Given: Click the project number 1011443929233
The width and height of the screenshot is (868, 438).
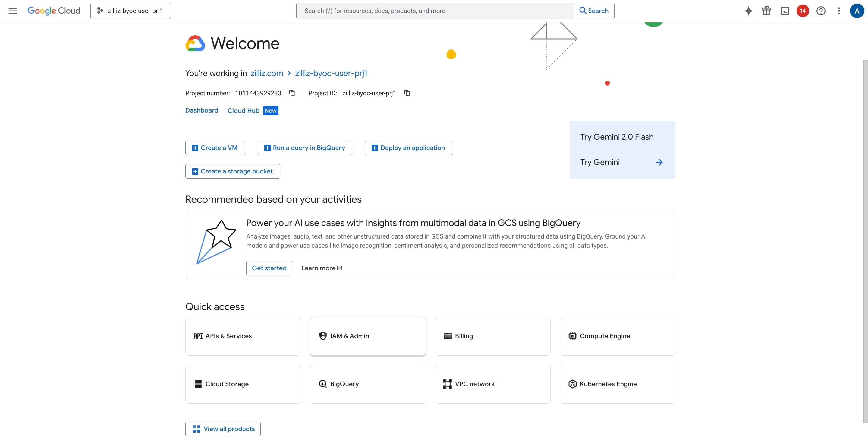Looking at the screenshot, I should click(x=258, y=93).
